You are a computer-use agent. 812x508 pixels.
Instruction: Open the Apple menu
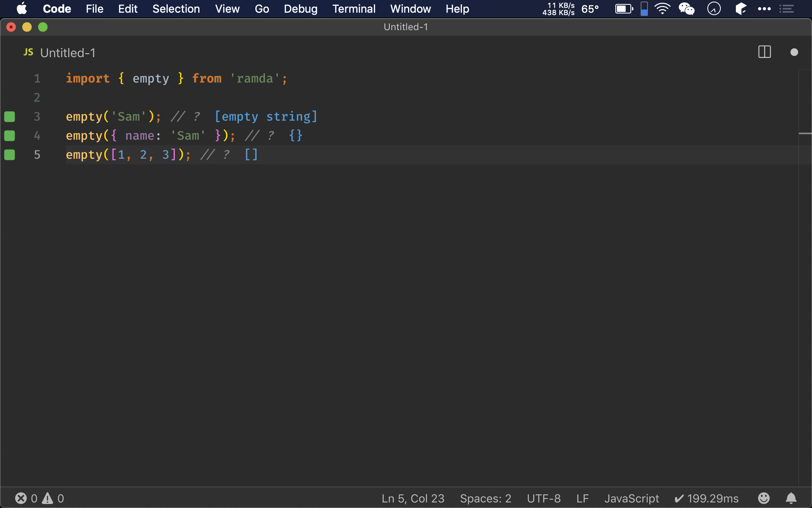click(22, 9)
